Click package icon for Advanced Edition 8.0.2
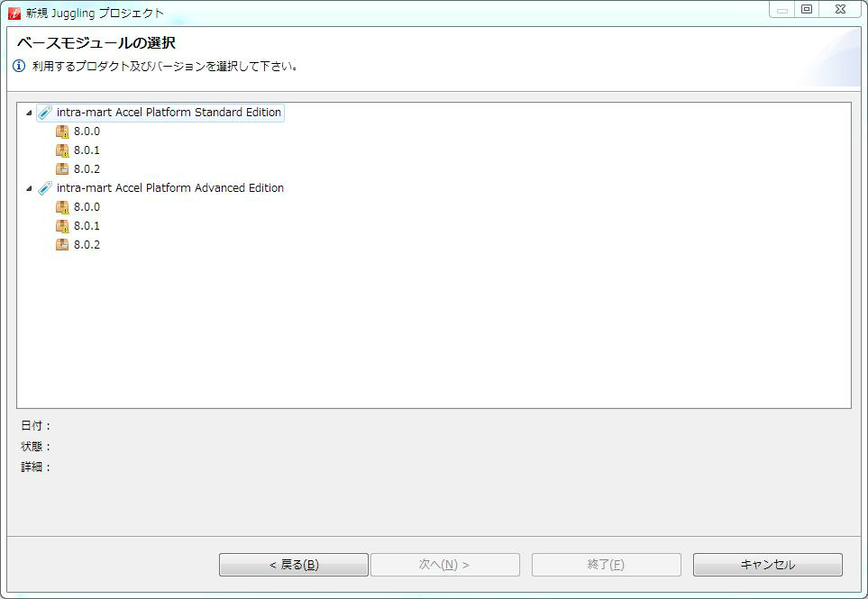Viewport: 868px width, 599px height. click(62, 245)
